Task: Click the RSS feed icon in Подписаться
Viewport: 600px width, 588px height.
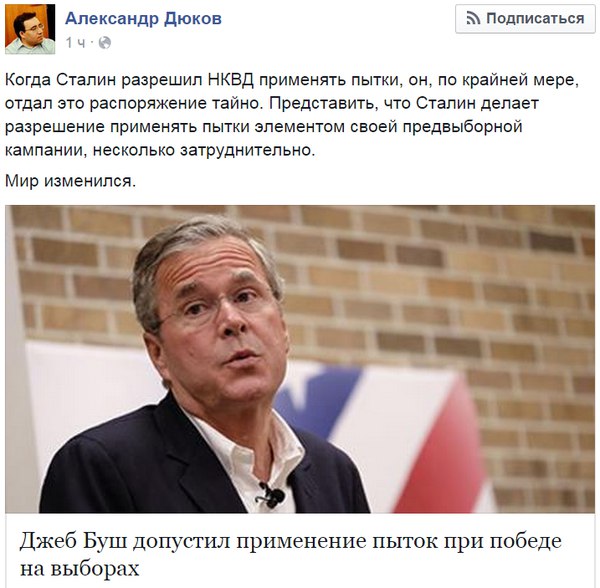Action: pyautogui.click(x=473, y=18)
